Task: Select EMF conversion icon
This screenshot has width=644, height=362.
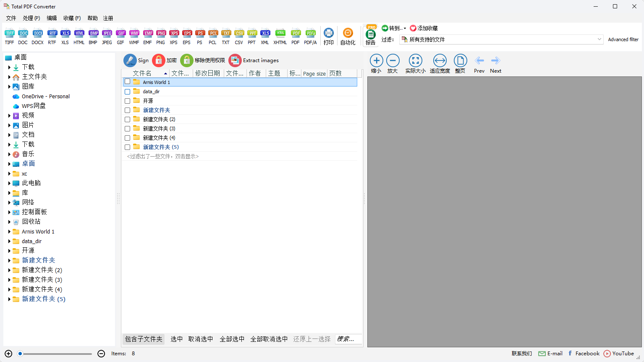Action: [x=148, y=37]
